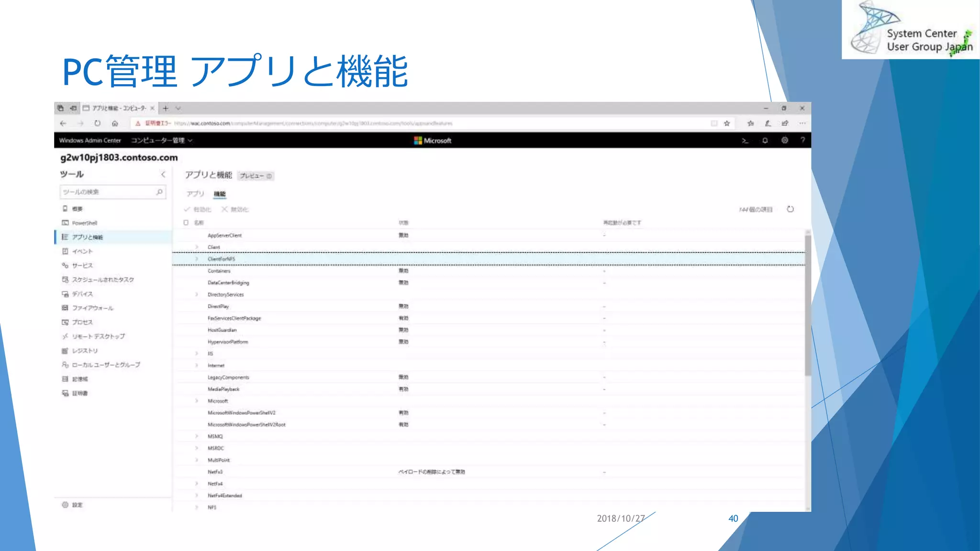Screen dimensions: 980x551
Task: Expand the MultiPoint feature row
Action: [x=197, y=460]
